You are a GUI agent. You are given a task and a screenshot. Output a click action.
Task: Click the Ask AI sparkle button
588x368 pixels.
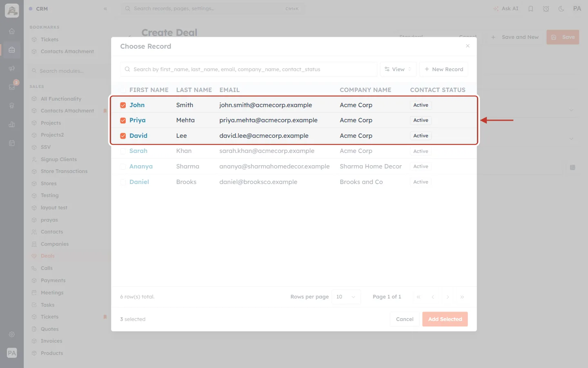pyautogui.click(x=506, y=9)
